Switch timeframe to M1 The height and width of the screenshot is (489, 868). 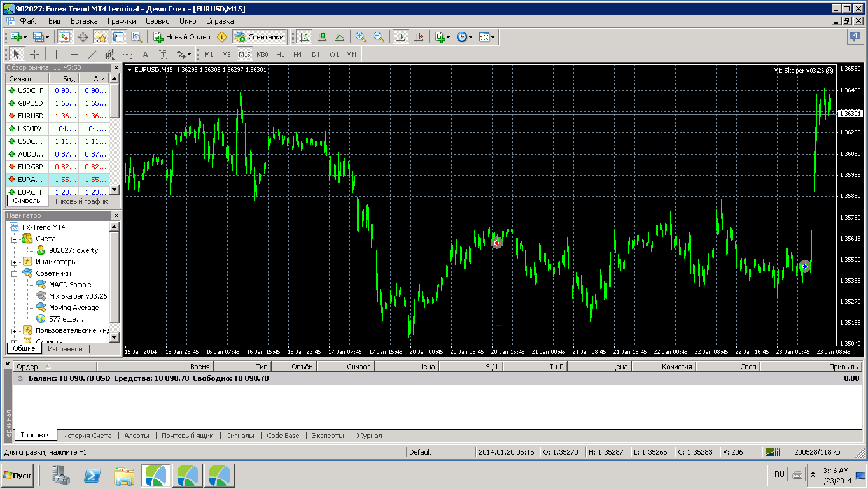209,54
